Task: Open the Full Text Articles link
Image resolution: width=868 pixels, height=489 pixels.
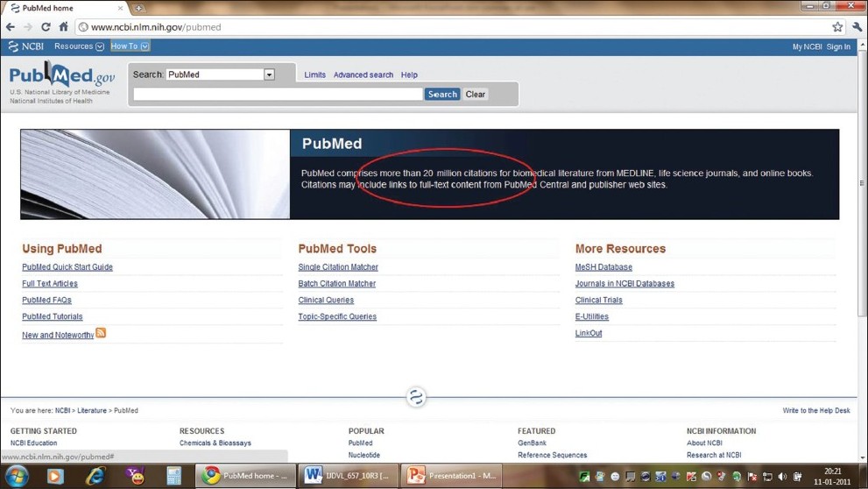Action: [50, 284]
